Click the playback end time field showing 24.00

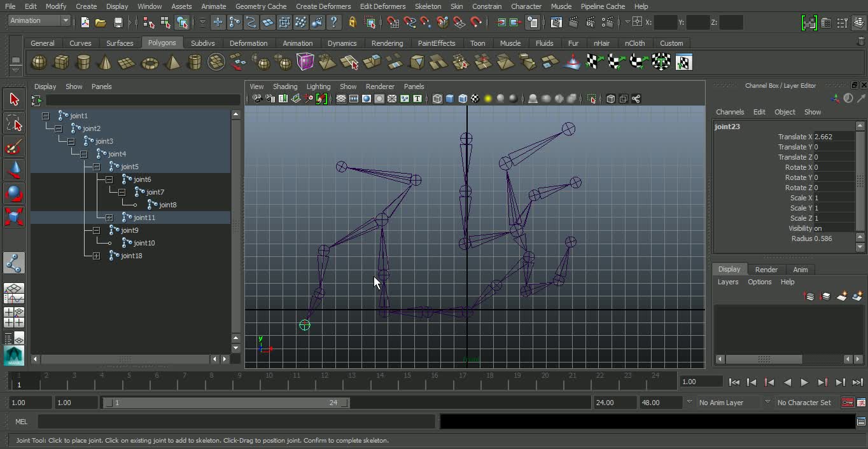click(615, 403)
